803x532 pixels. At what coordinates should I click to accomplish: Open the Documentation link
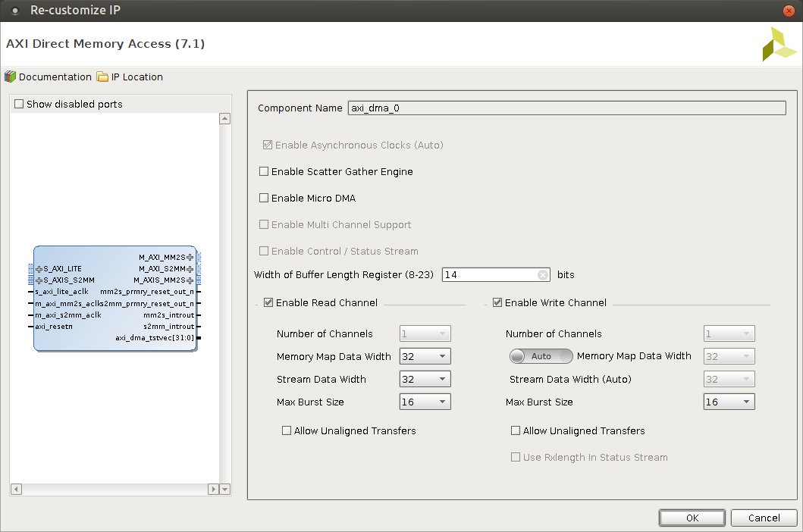click(x=48, y=77)
